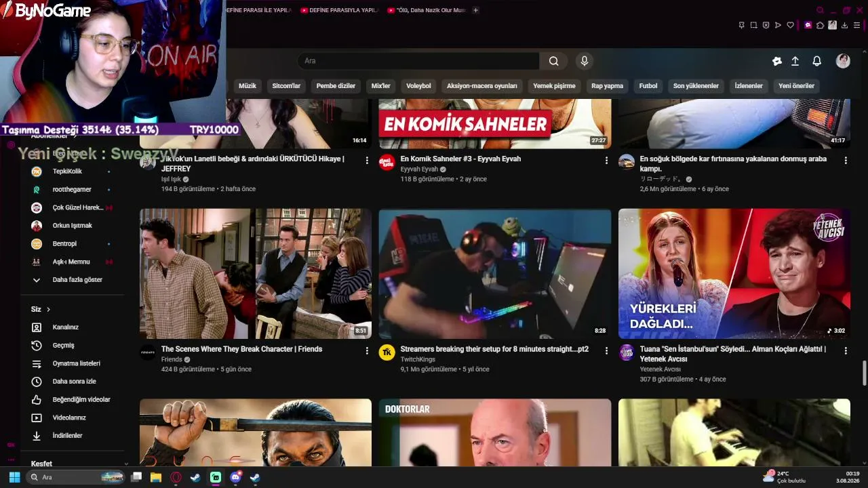
Task: Open Geçmiş history in sidebar
Action: point(71,346)
